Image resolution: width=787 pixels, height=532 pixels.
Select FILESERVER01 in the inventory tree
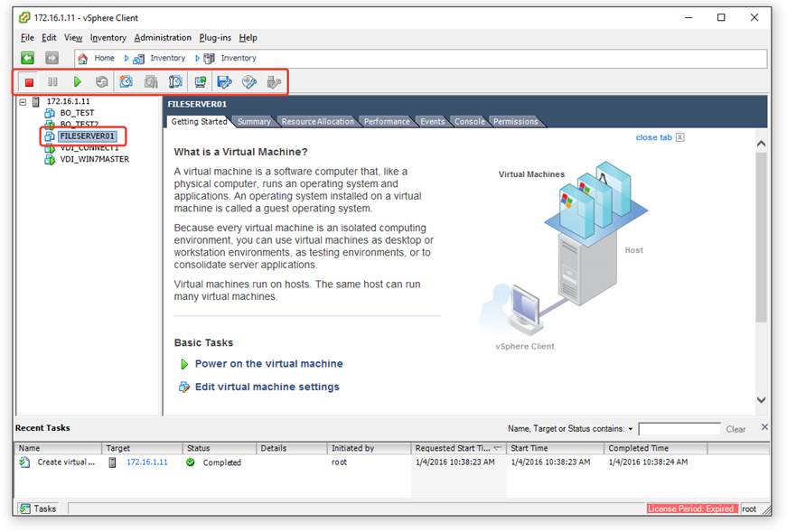[x=87, y=136]
